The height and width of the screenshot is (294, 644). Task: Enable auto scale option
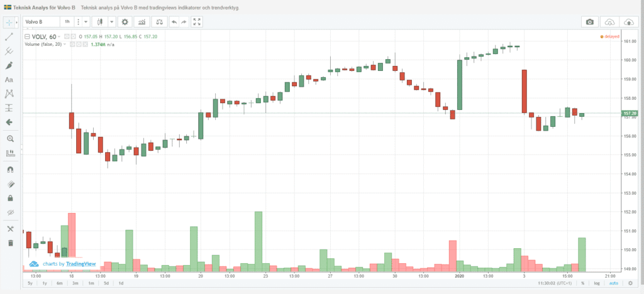[x=613, y=283]
